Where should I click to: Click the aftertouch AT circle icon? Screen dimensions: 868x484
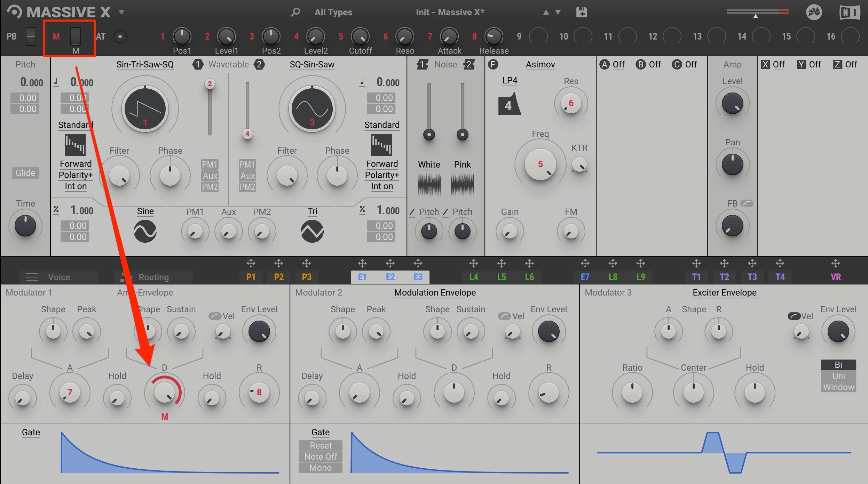click(x=120, y=37)
